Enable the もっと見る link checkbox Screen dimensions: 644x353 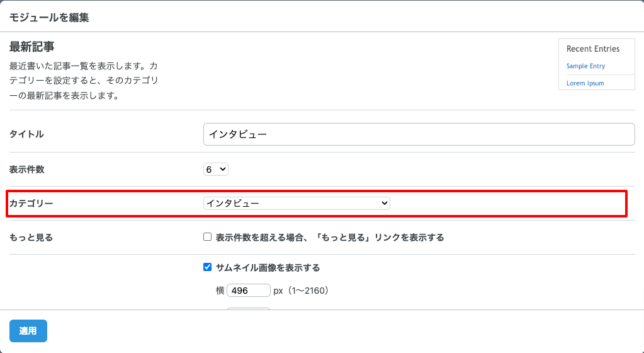point(207,238)
